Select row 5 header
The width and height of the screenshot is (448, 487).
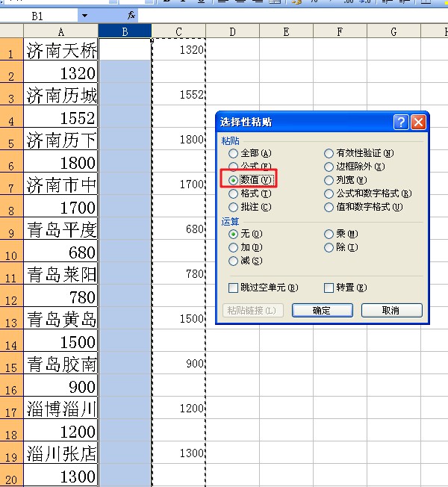(x=11, y=138)
